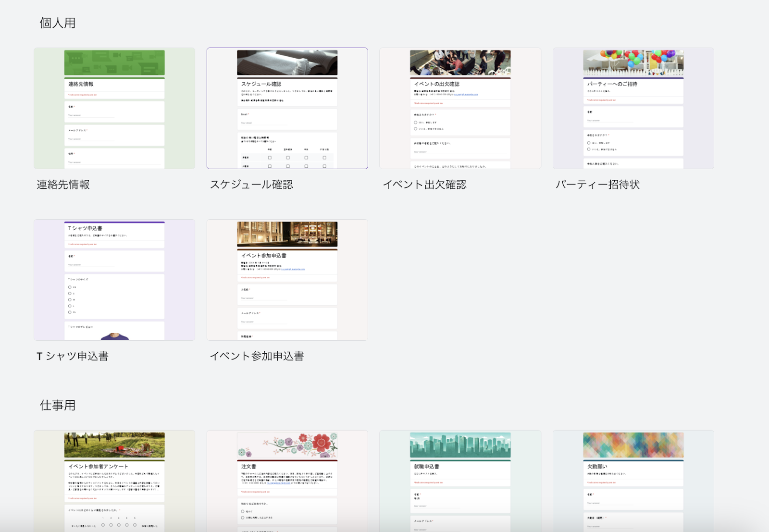Click the 個人用 section heading
This screenshot has height=532, width=769.
(58, 23)
